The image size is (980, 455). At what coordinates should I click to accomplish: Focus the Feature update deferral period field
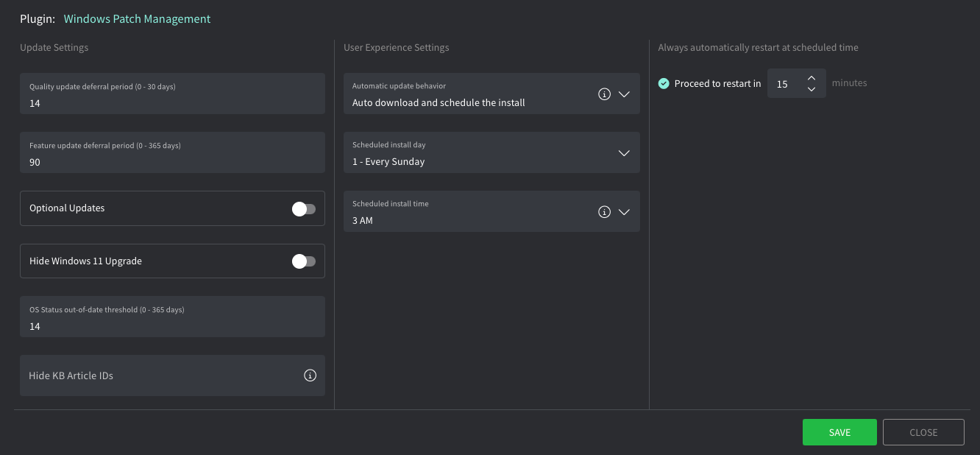tap(172, 152)
